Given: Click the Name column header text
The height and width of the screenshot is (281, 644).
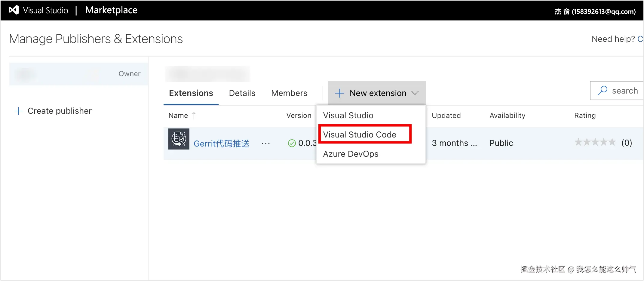Looking at the screenshot, I should click(x=178, y=116).
